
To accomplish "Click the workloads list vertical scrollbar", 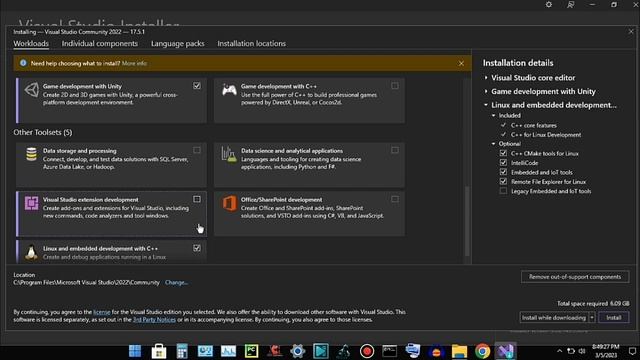I will [x=468, y=220].
